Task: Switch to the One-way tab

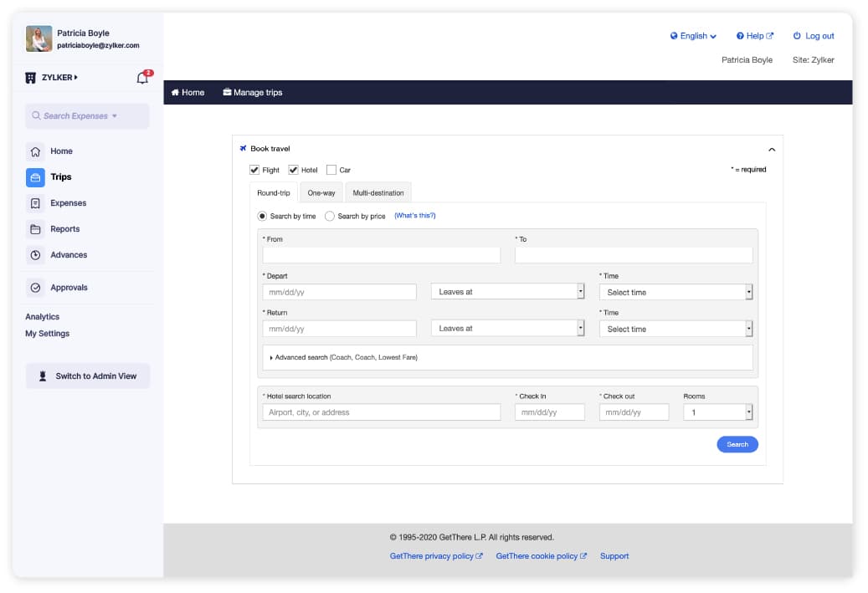Action: pyautogui.click(x=321, y=192)
